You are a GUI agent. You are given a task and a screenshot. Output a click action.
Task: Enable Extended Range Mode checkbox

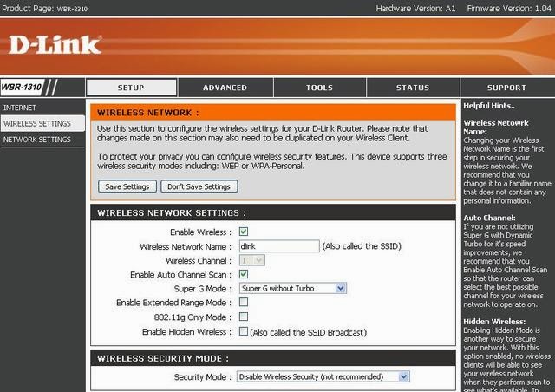click(244, 302)
